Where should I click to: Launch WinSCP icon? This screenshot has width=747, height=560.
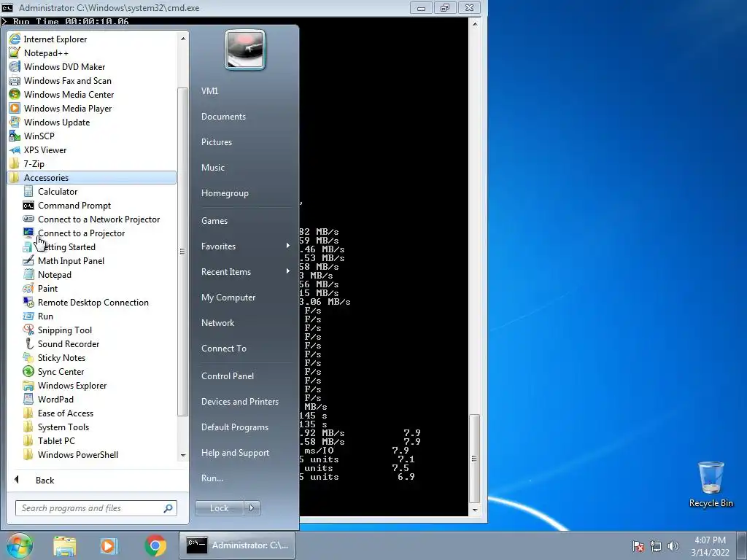[15, 136]
